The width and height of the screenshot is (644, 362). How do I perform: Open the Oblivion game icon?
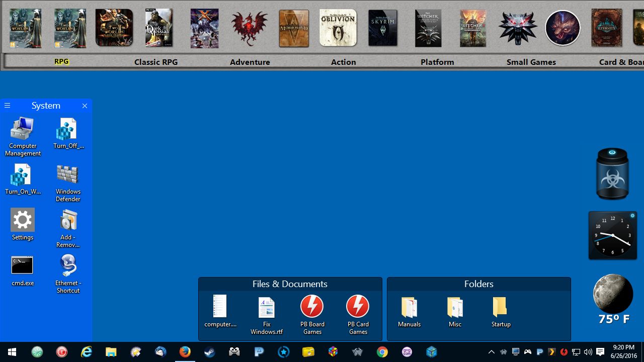(x=338, y=28)
